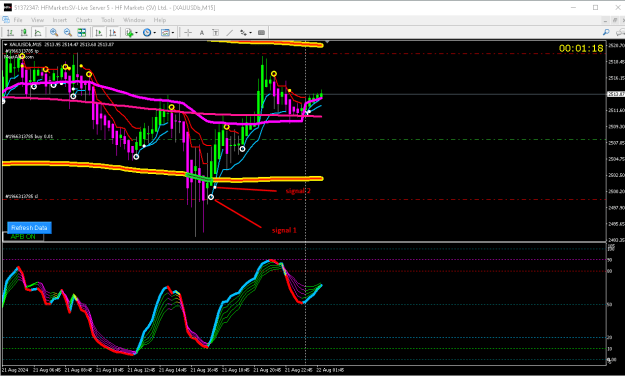Image resolution: width=625 pixels, height=376 pixels.
Task: Select the text label tool
Action: 216,33
